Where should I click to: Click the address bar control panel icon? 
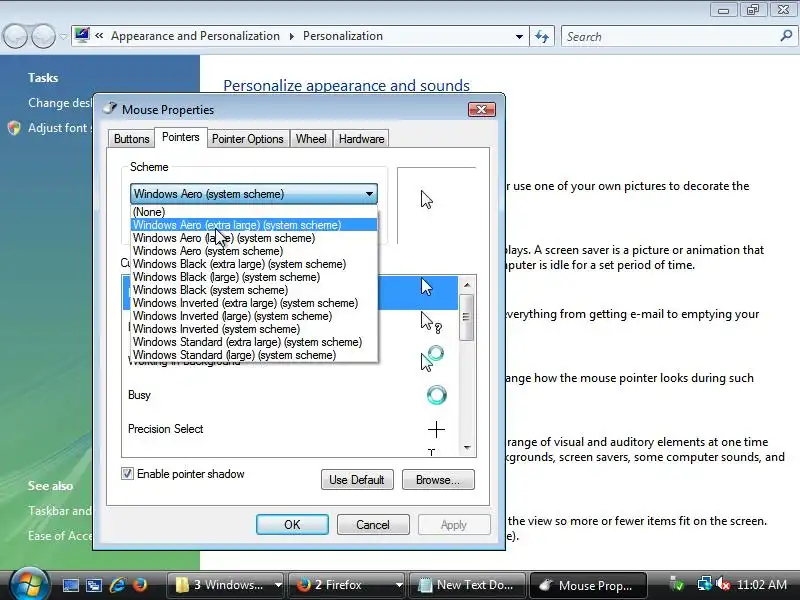click(82, 35)
